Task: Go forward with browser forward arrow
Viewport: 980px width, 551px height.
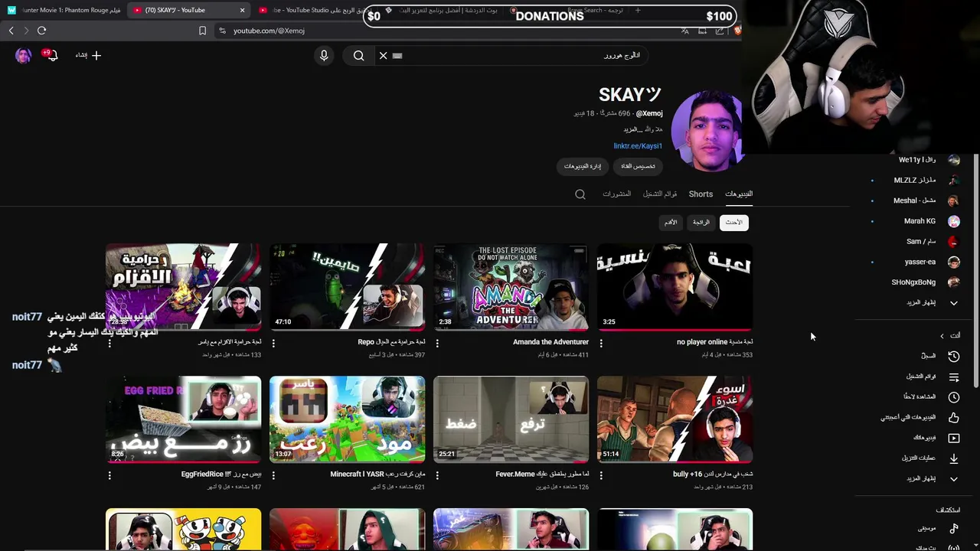Action: [25, 31]
